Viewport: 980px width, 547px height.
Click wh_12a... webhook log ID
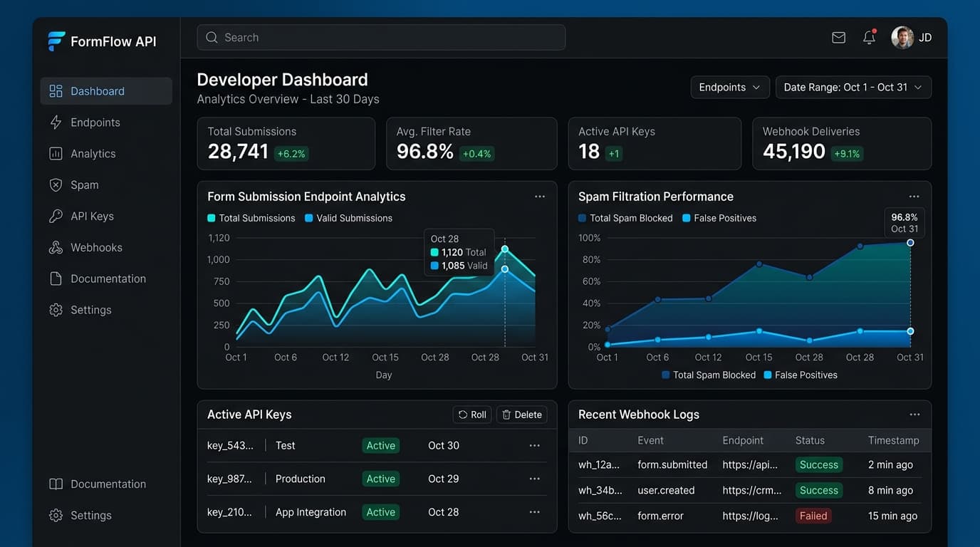click(x=599, y=465)
